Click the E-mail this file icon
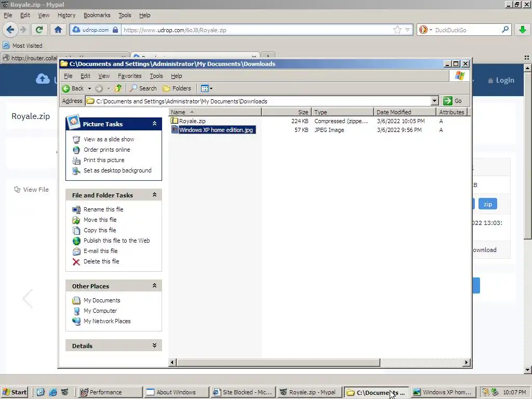Viewport: 532px width, 399px height. point(76,251)
